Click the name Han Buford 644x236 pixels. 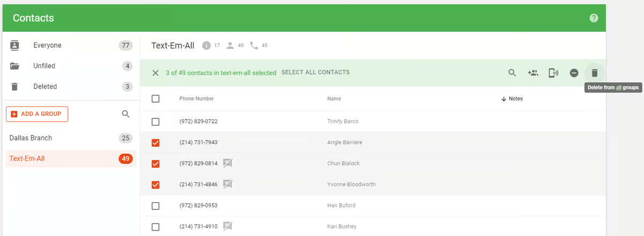341,205
